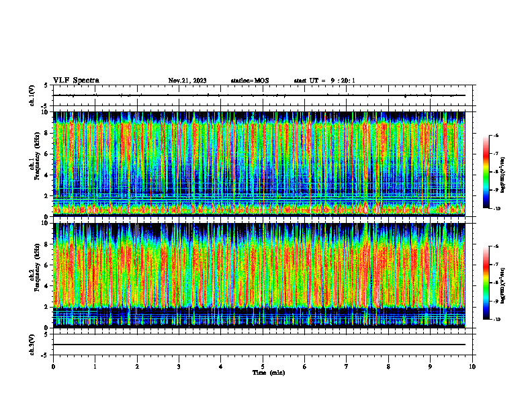
Task: Click the "-10" tick on ch.1 color bar
Action: pyautogui.click(x=496, y=209)
